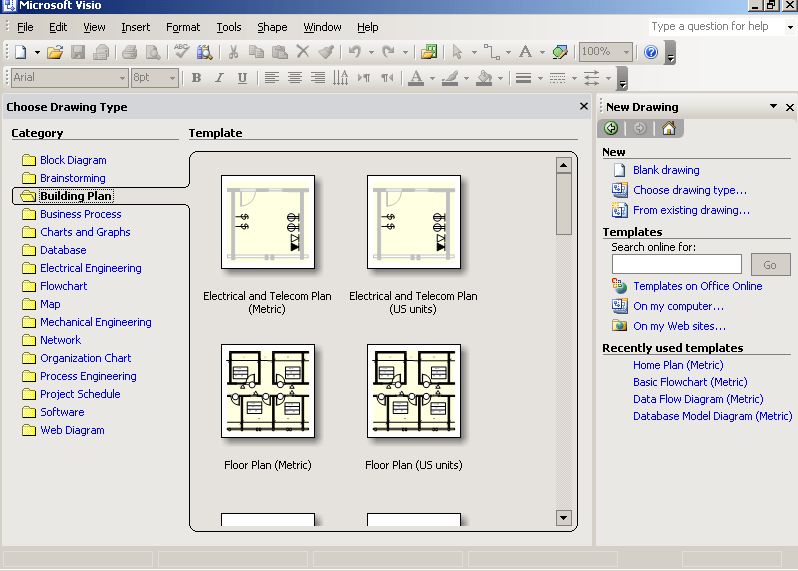The height and width of the screenshot is (571, 798).
Task: Select the Text tool
Action: click(x=525, y=52)
